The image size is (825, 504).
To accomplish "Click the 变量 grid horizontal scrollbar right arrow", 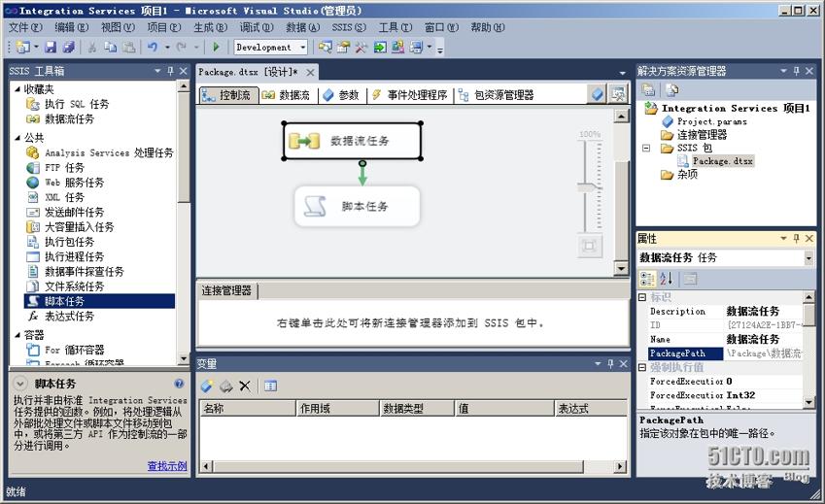I will point(620,466).
